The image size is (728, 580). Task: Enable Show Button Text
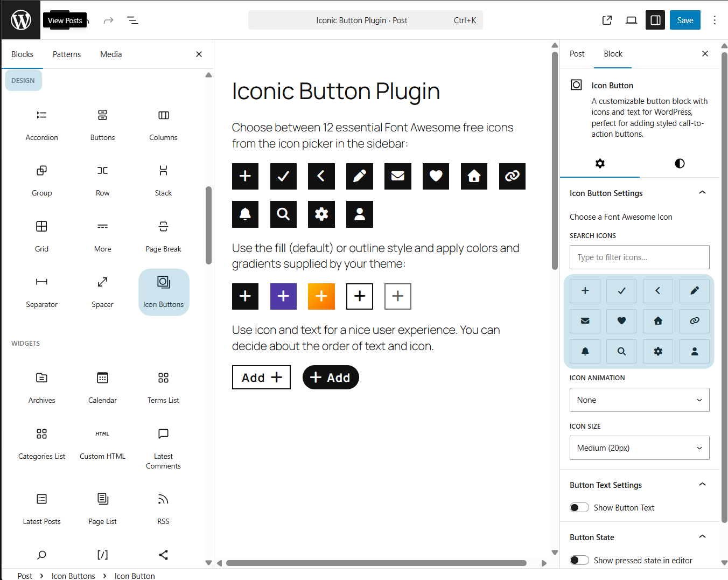click(x=579, y=507)
